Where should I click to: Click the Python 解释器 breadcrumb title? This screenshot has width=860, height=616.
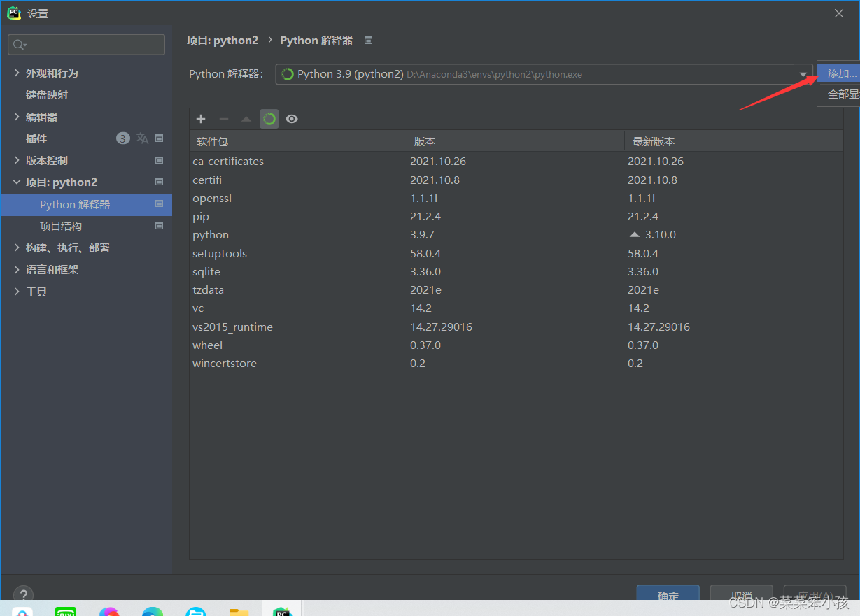[x=316, y=41]
